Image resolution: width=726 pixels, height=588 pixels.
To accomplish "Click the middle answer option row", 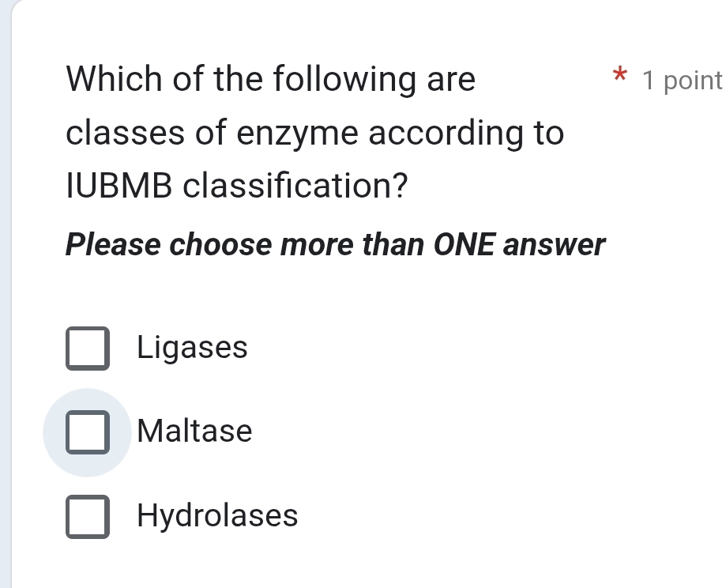I will [x=158, y=432].
